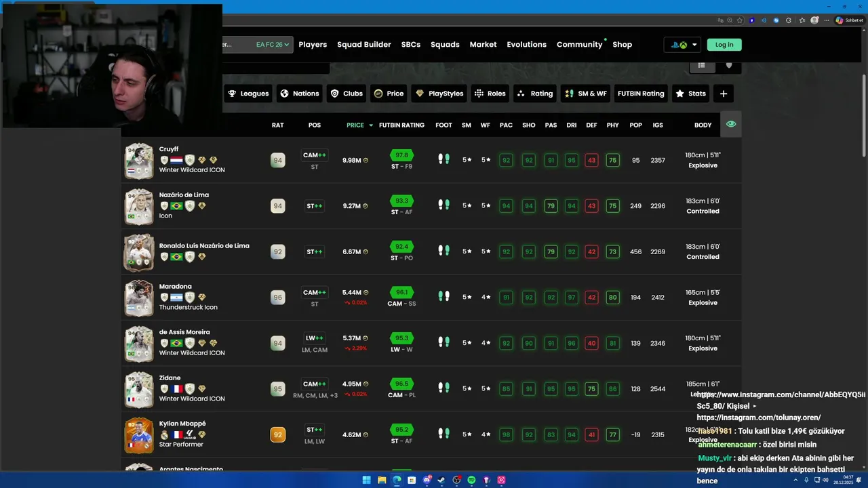The height and width of the screenshot is (488, 868).
Task: Open Players menu
Action: coord(313,45)
